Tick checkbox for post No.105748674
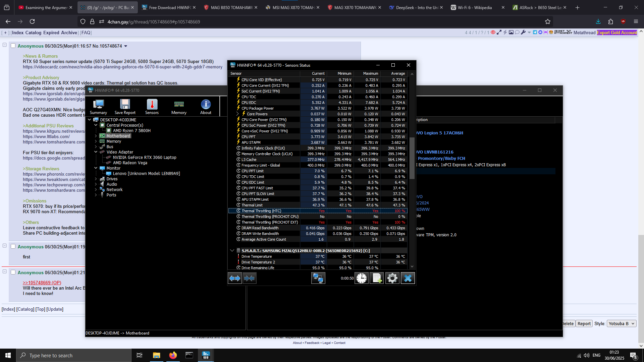 click(13, 46)
